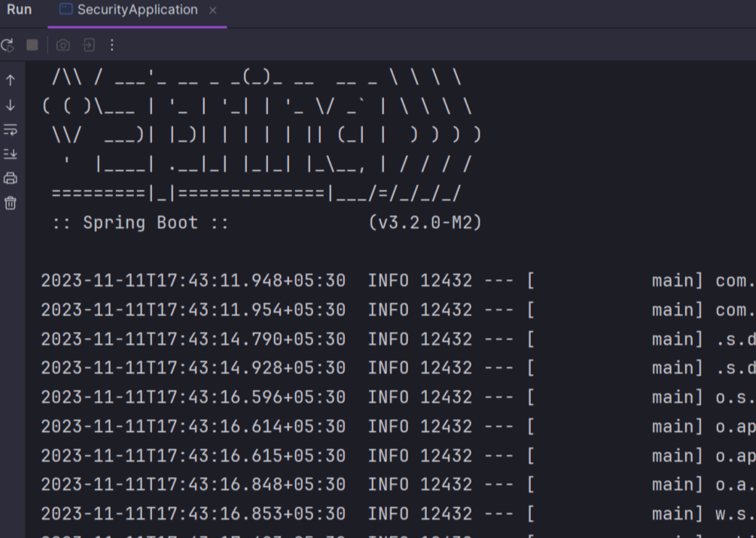Click 'o.s.' logger name in the 16.596 line
The image size is (756, 538).
(x=735, y=397)
